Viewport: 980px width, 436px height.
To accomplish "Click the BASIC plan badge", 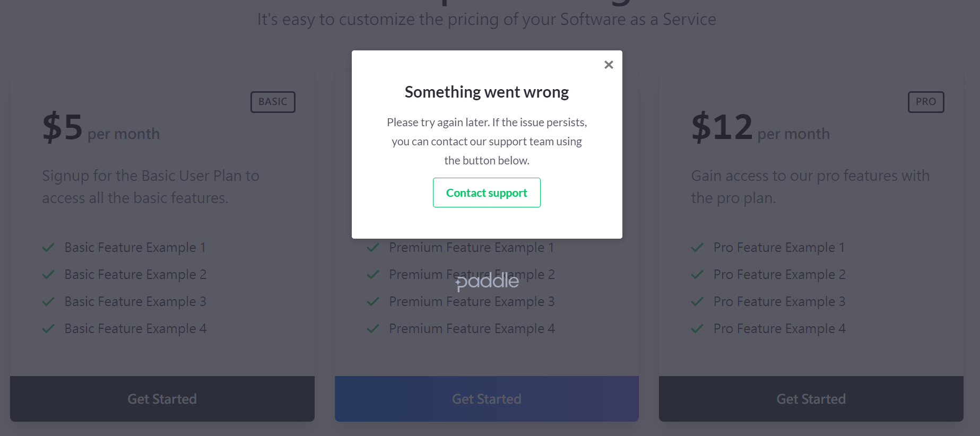I will click(273, 102).
